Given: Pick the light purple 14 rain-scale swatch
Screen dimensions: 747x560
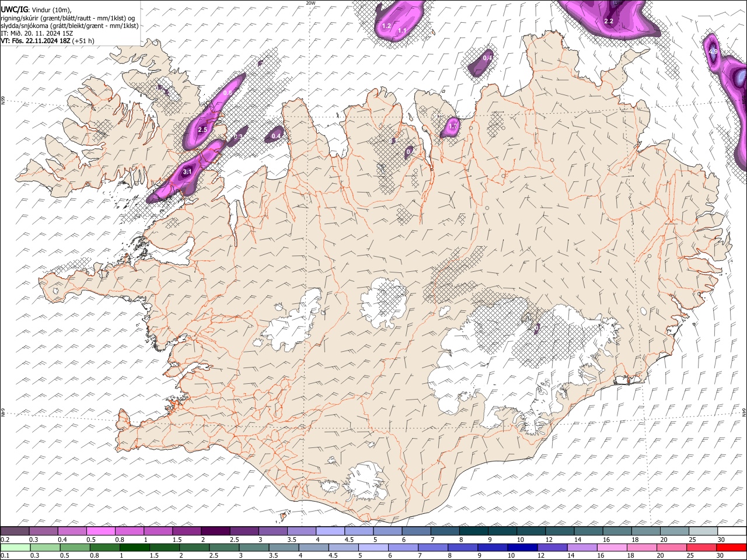Looking at the screenshot, I should pyautogui.click(x=582, y=547).
